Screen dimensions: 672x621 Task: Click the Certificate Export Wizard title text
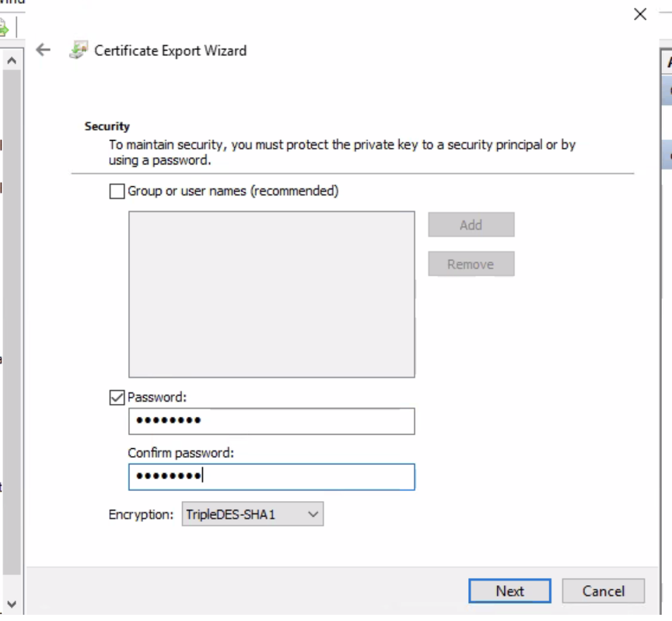pyautogui.click(x=170, y=51)
